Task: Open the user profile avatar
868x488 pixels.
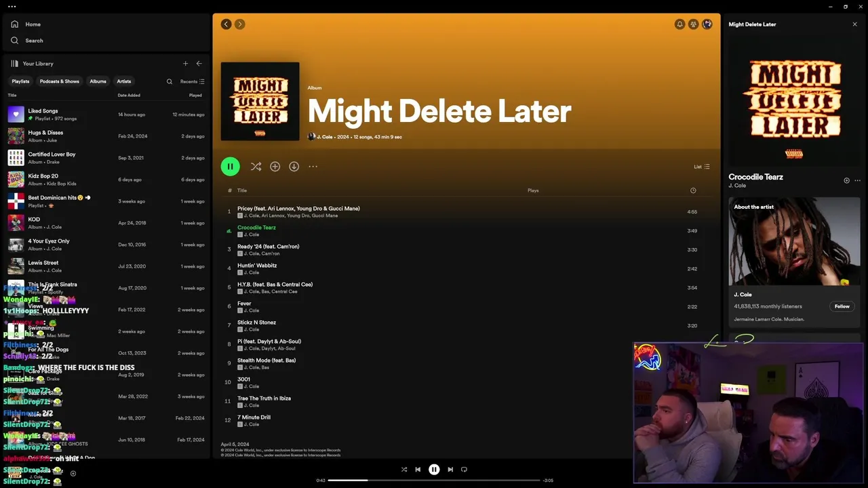Action: tap(707, 24)
